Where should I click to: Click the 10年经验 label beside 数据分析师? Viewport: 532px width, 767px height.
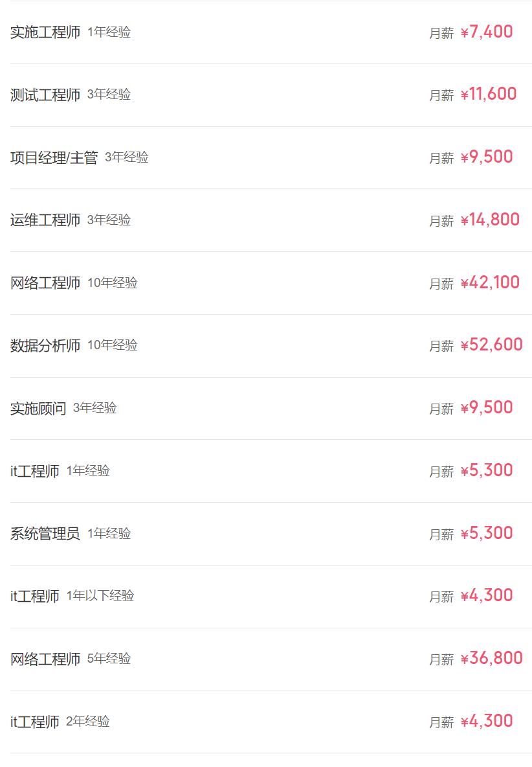tap(113, 345)
